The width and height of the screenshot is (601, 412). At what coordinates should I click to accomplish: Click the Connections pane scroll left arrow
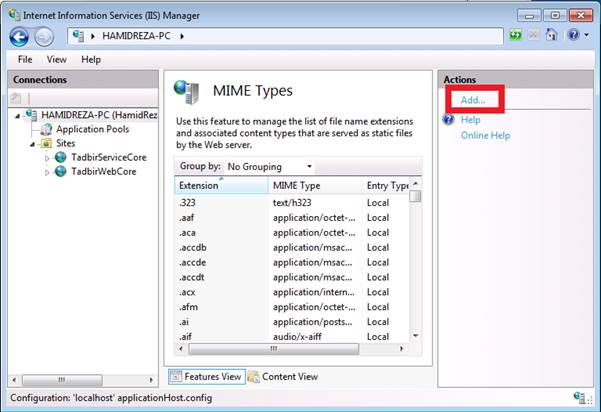tap(14, 380)
